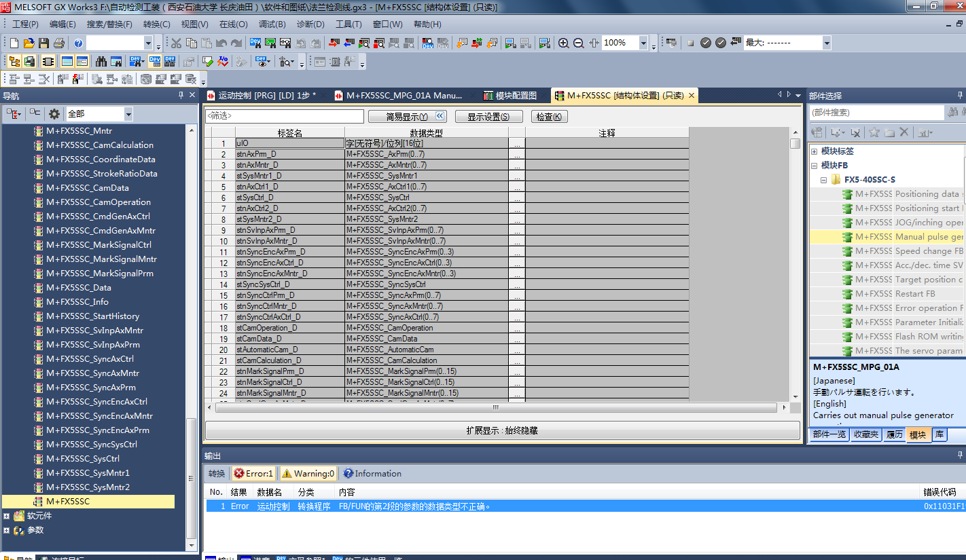Select M+FX5SSC_CamData in navigation tree
Viewport: 966px width, 560px height.
point(87,188)
